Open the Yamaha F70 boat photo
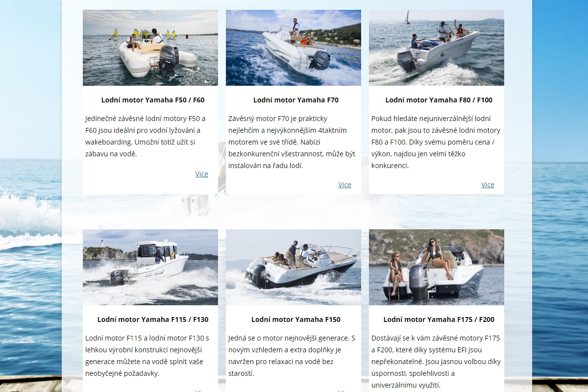This screenshot has width=588, height=392. 294,48
